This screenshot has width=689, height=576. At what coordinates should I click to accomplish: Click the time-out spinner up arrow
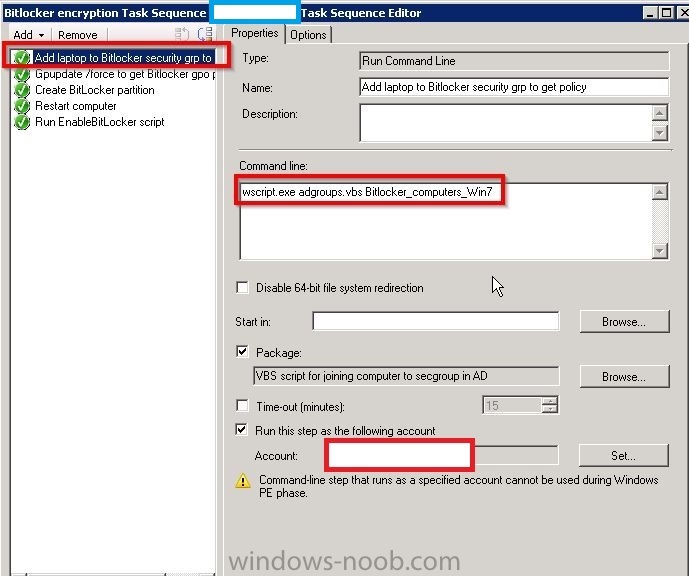(550, 400)
